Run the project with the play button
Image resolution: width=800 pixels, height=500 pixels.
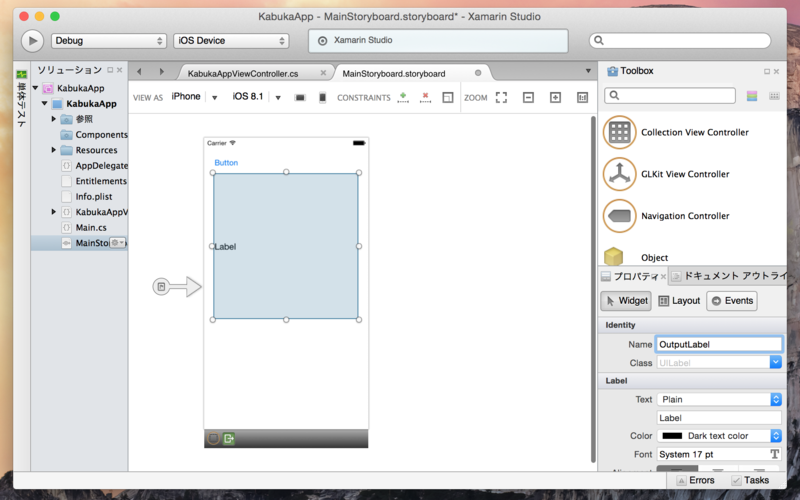(32, 40)
